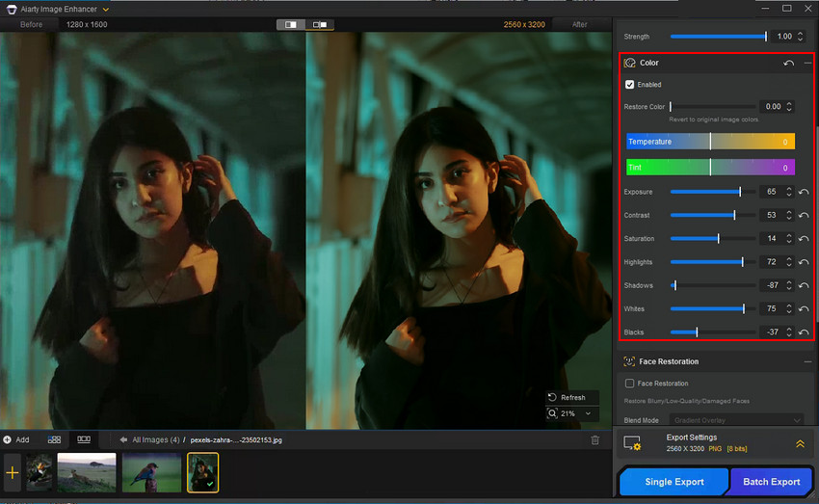Image resolution: width=819 pixels, height=504 pixels.
Task: Collapse the Face Restoration panel
Action: pyautogui.click(x=807, y=362)
